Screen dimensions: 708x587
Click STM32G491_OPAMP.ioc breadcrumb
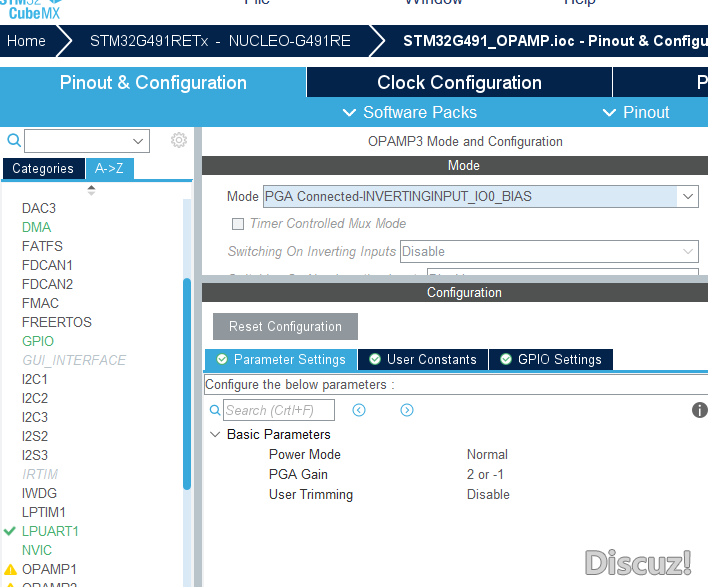coord(555,41)
